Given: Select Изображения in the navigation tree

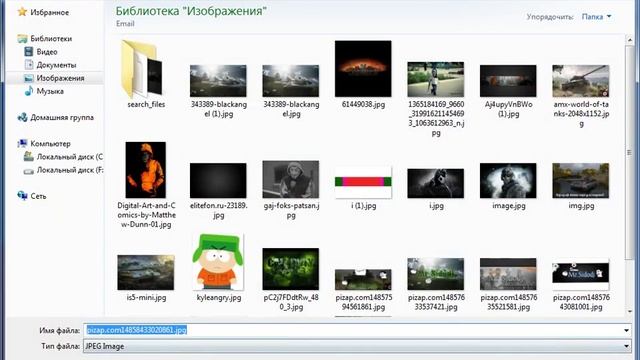Looking at the screenshot, I should pyautogui.click(x=60, y=78).
